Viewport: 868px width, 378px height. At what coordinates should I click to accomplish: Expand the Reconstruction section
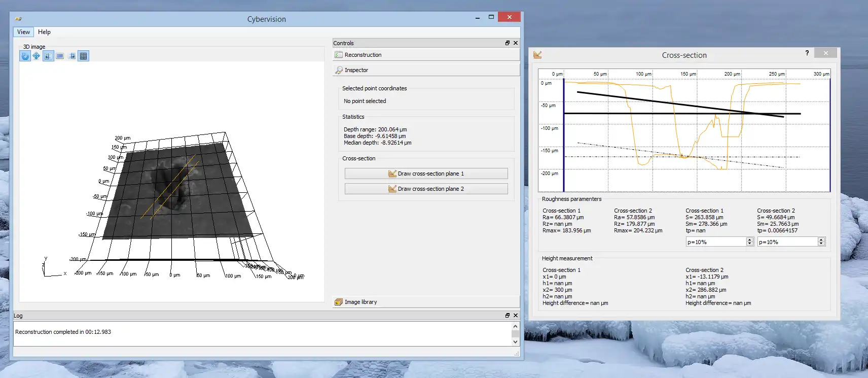point(426,55)
